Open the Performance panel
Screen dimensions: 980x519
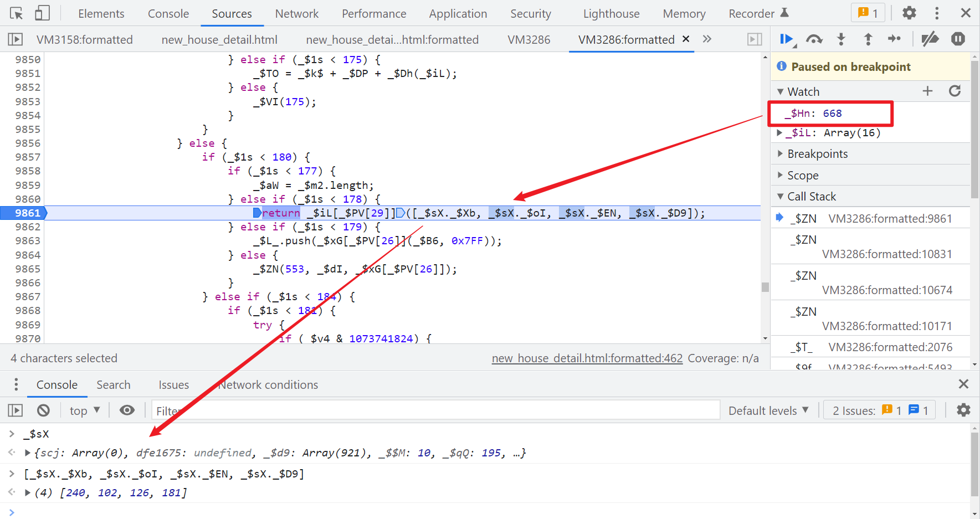pyautogui.click(x=374, y=13)
